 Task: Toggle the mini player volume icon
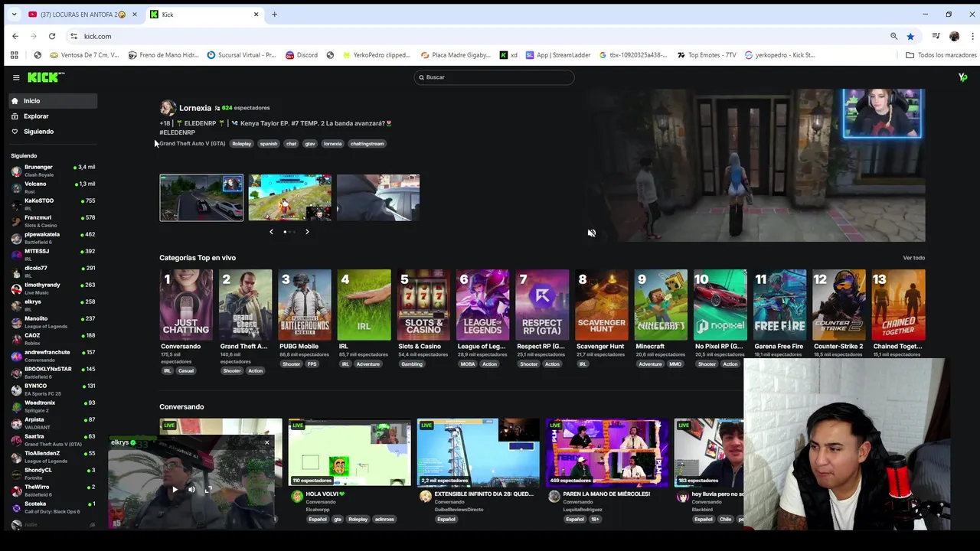click(191, 490)
